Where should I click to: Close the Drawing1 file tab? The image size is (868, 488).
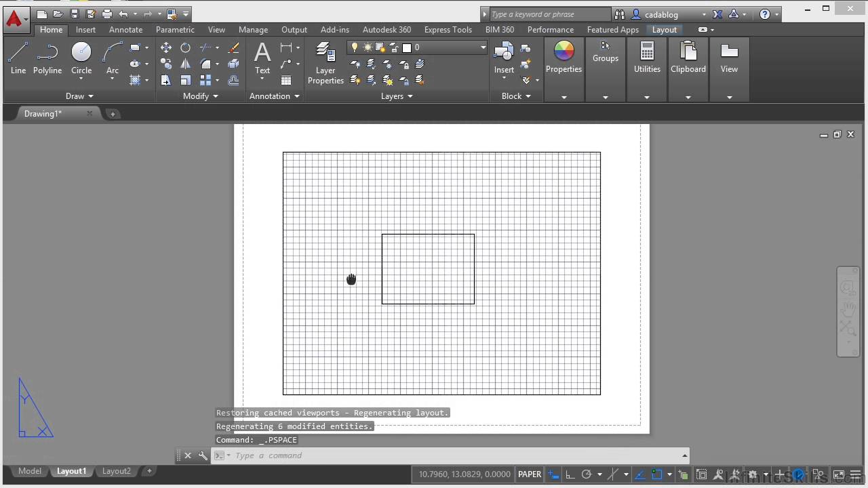click(90, 114)
